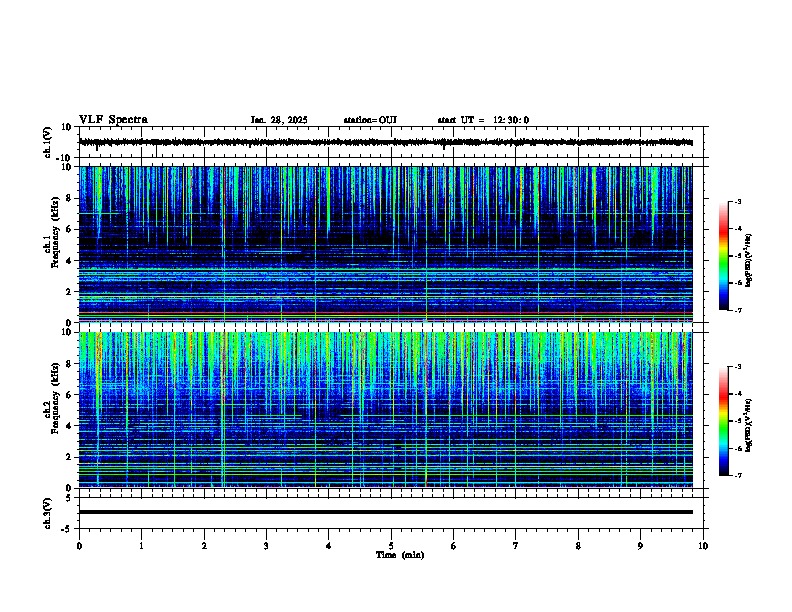Click the -7 tick on ch.1 colorbar
The height and width of the screenshot is (612, 792).
tap(738, 310)
